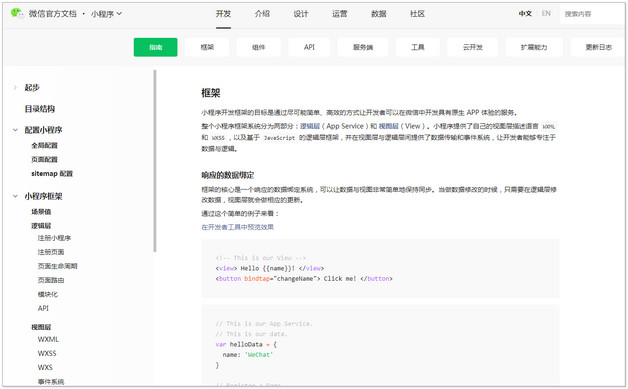Expand the 起步 sidebar section arrow
628x389 pixels.
click(15, 87)
